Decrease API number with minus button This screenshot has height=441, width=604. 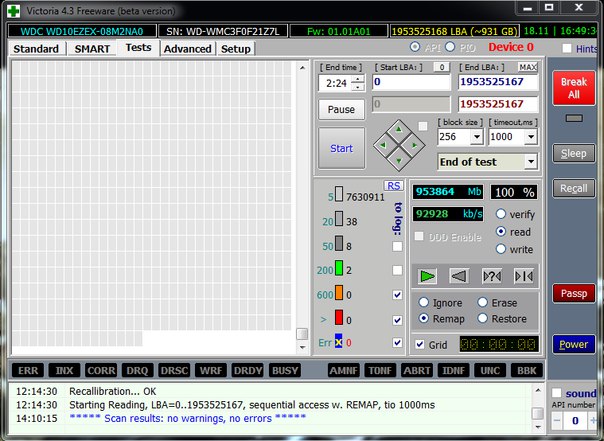point(557,420)
